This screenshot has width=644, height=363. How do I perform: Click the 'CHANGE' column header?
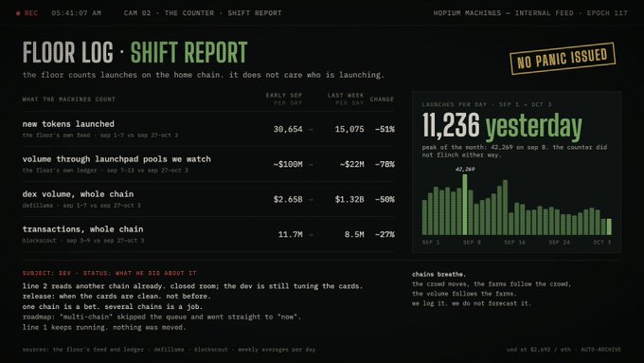[382, 100]
